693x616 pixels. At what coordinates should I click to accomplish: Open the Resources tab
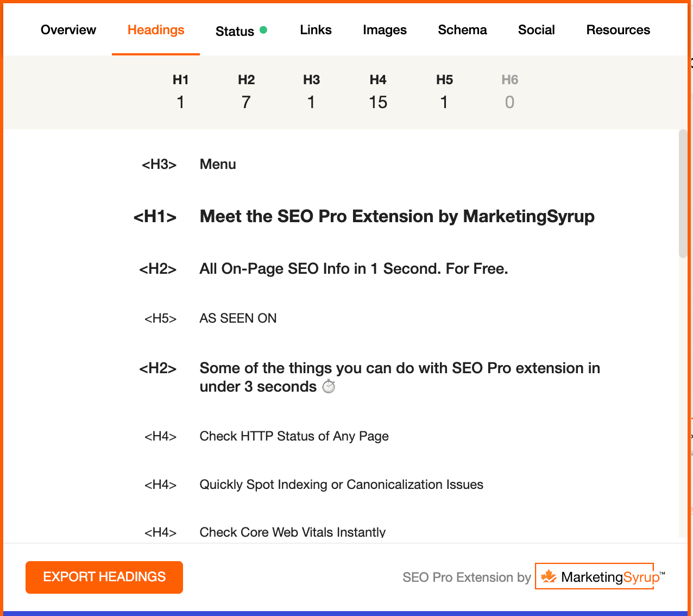tap(618, 30)
